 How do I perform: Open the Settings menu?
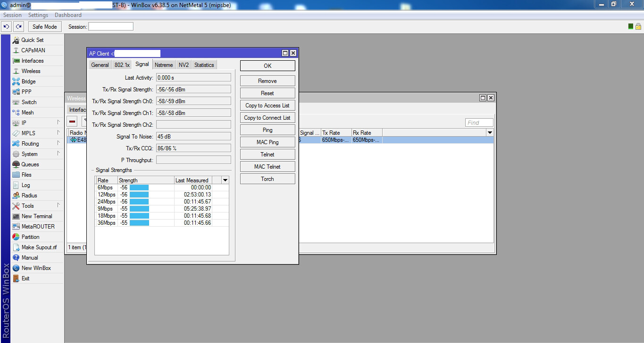tap(38, 15)
